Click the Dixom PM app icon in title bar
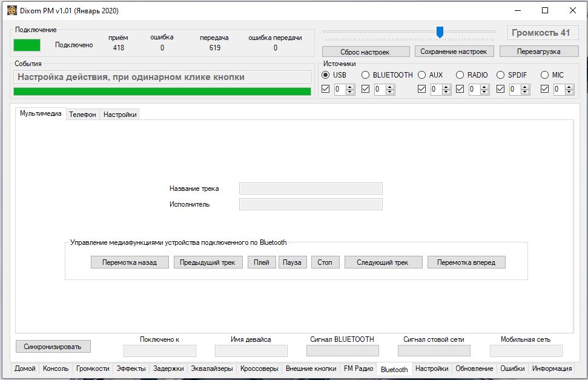Screen dimensions: 588x380 [11, 10]
